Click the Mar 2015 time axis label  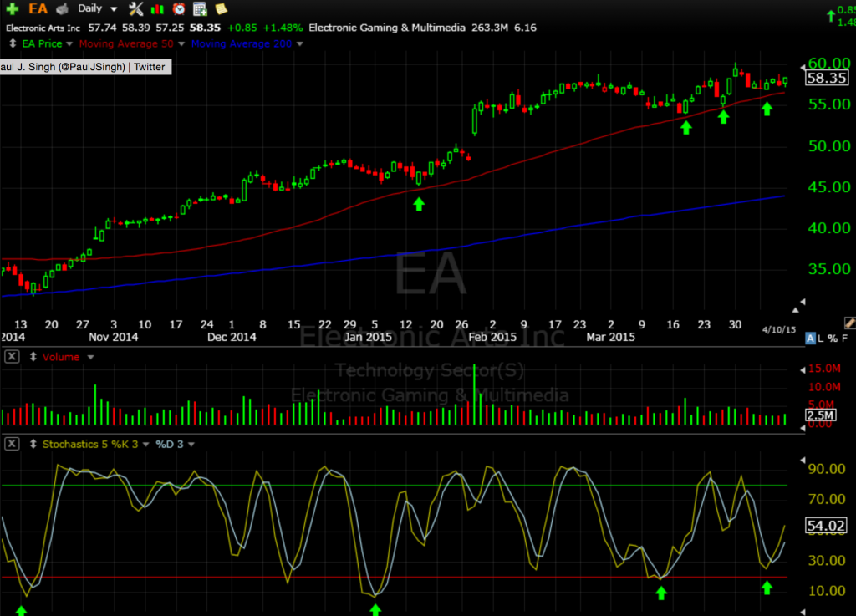coord(610,337)
